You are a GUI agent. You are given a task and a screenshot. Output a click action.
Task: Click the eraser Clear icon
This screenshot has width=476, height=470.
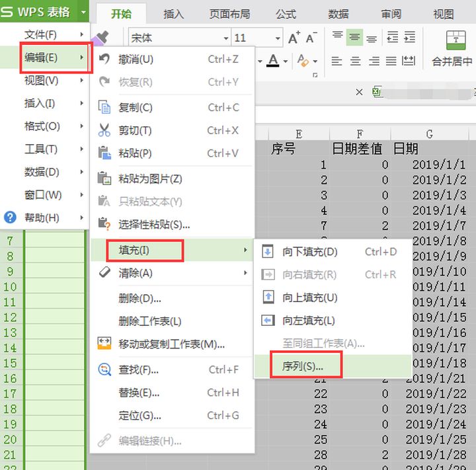pyautogui.click(x=104, y=272)
